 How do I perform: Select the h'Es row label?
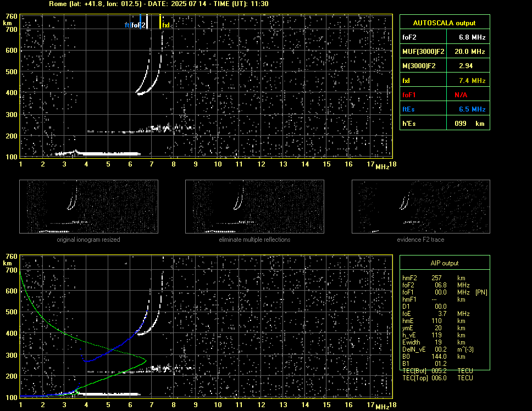[409, 124]
